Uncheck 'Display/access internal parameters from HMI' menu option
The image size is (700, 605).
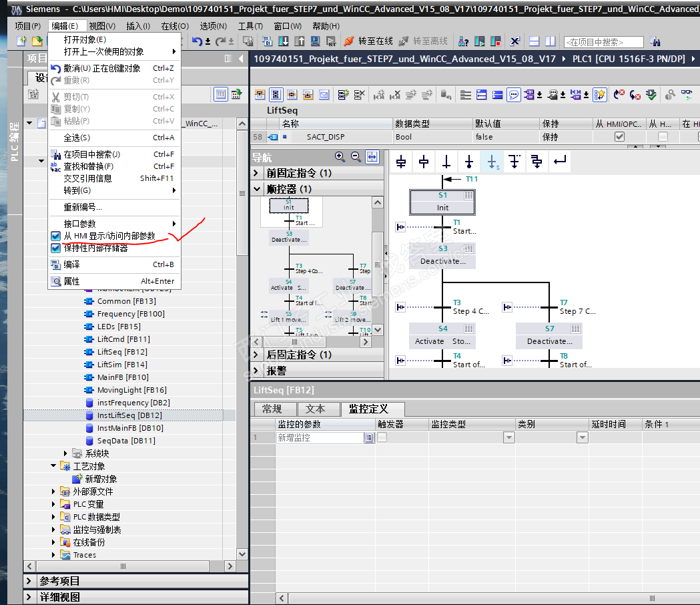point(109,236)
